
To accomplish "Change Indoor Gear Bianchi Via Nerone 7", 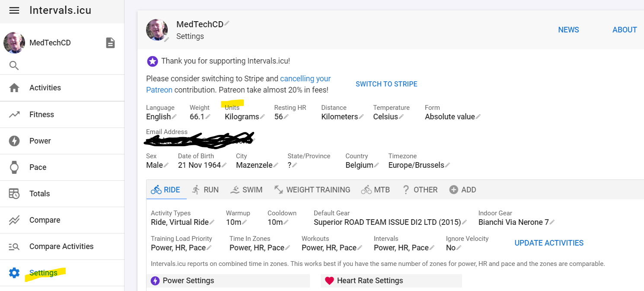I will click(516, 222).
